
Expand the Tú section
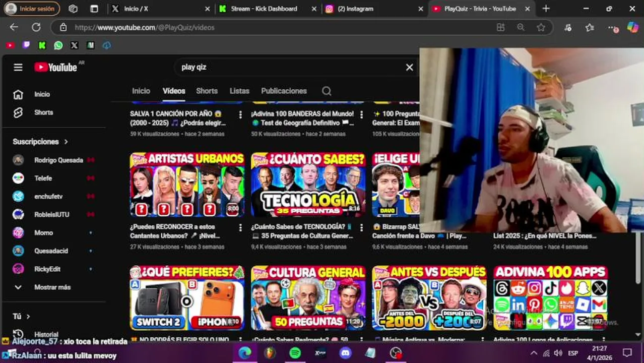click(x=21, y=316)
